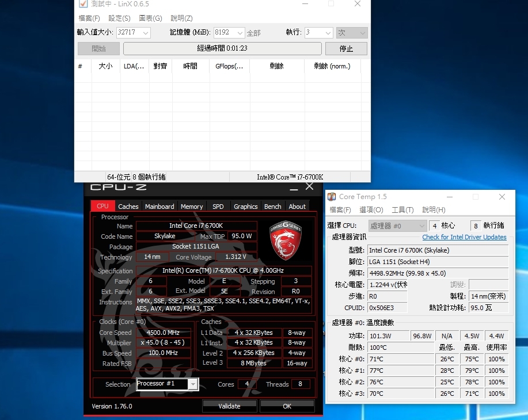This screenshot has width=528, height=420.
Task: Close the CPU-Z window
Action: [309, 187]
